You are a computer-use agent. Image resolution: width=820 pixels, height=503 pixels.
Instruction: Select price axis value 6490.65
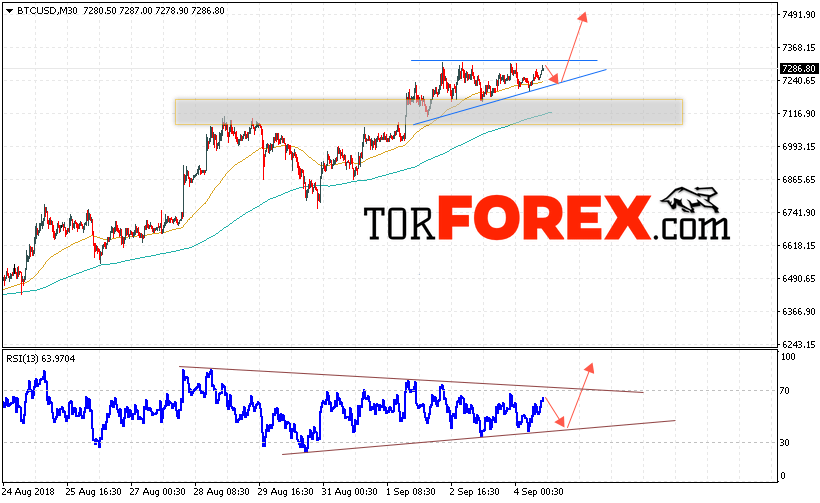click(798, 278)
